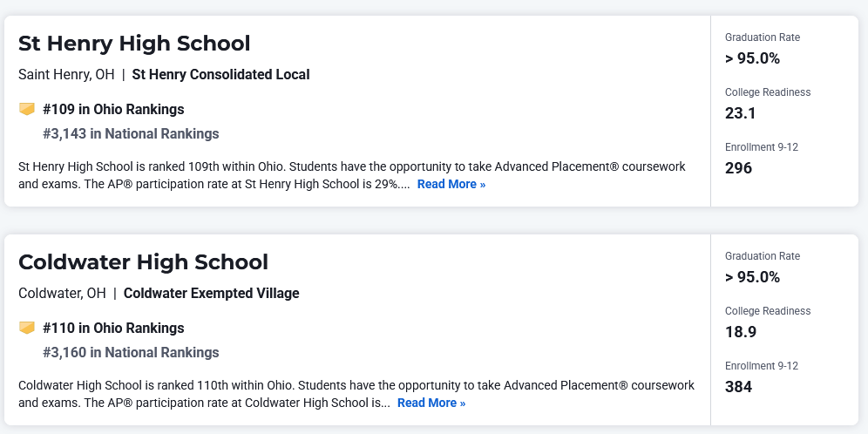
Task: Select the #110 in Ohio Rankings text
Action: click(113, 329)
